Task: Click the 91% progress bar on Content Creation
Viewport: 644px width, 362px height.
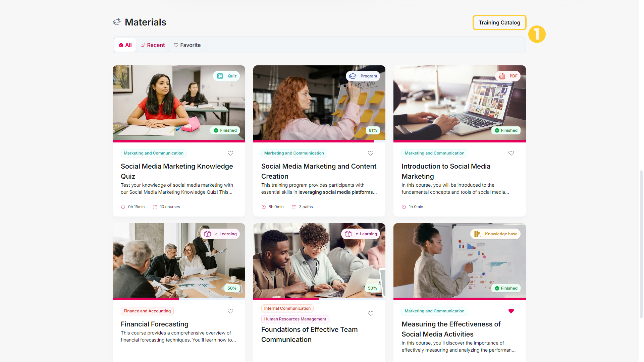Action: pos(319,141)
